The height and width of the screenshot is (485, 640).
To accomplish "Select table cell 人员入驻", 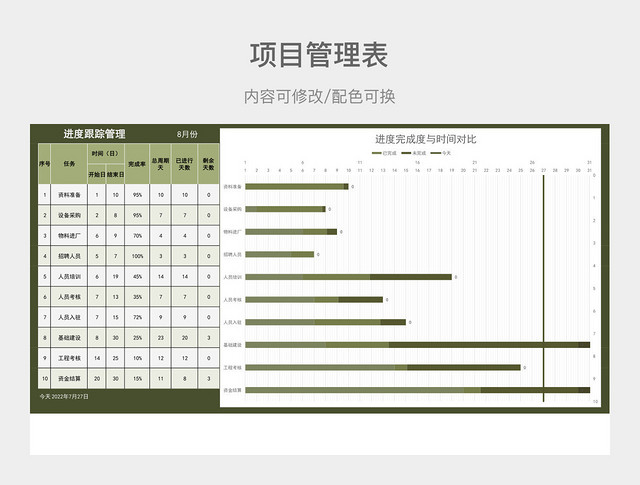I will (69, 317).
